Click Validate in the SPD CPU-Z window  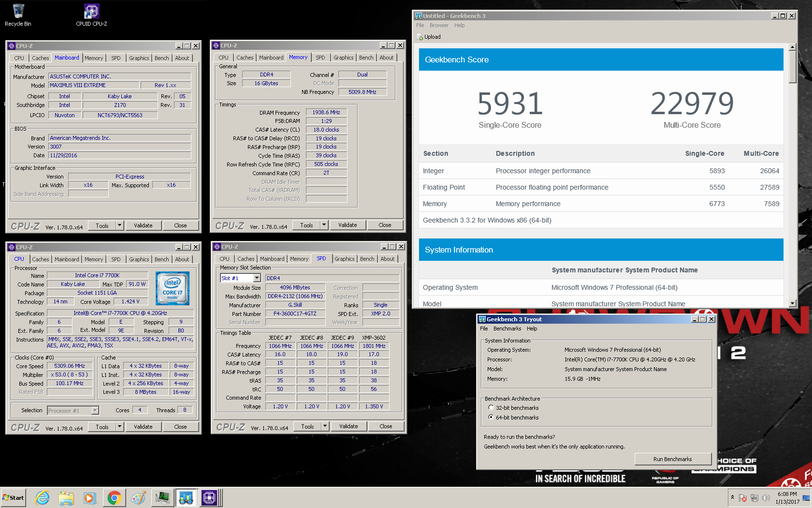click(x=348, y=426)
